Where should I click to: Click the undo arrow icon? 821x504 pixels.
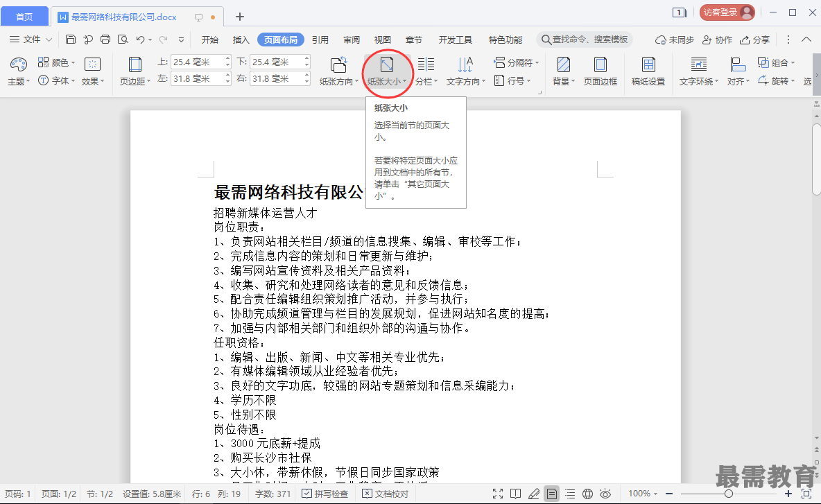[140, 40]
